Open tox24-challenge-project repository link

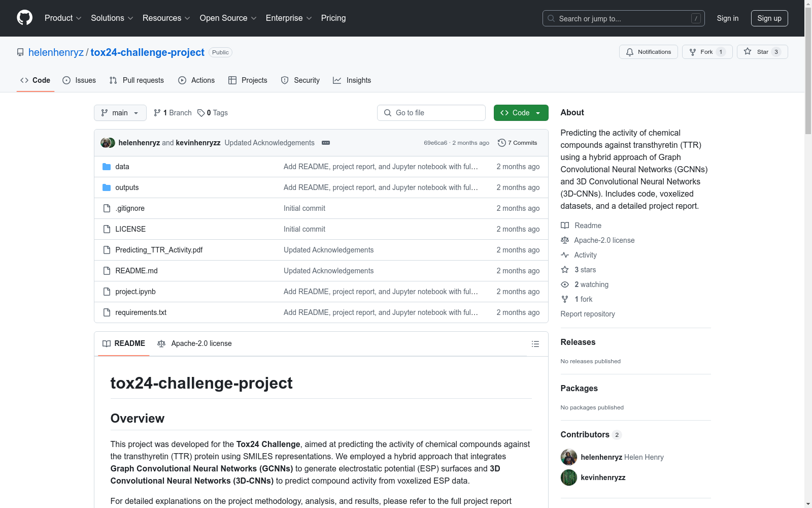pos(147,52)
